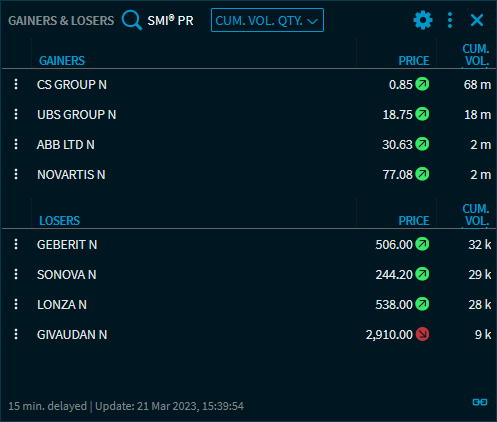Open the widget settings gear

click(423, 20)
